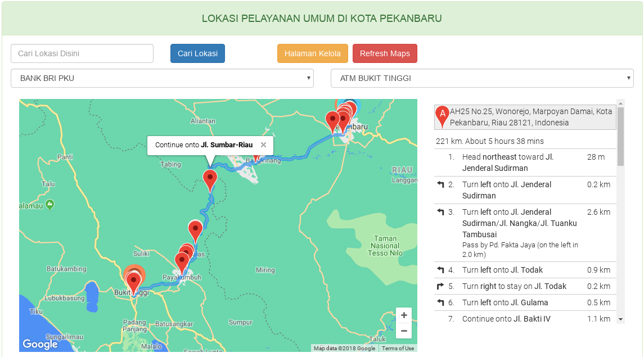Select step 7 Continue onto Jl. Bakti IV
This screenshot has height=357, width=644.
click(525, 318)
